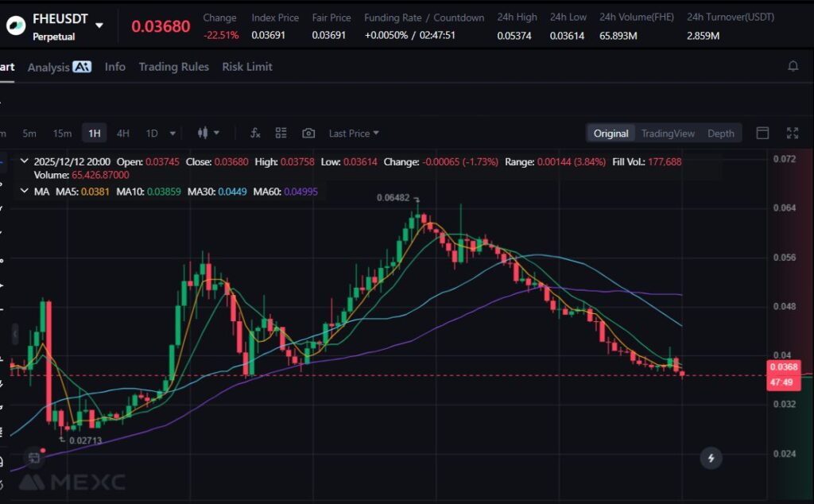Click the chart settings grid icon
Image resolution: width=814 pixels, height=504 pixels.
pos(281,134)
